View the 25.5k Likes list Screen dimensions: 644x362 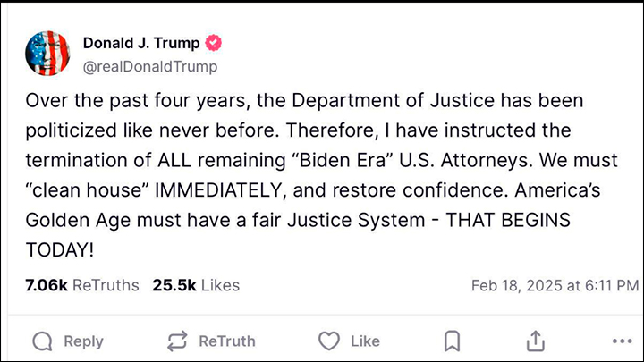pos(196,285)
